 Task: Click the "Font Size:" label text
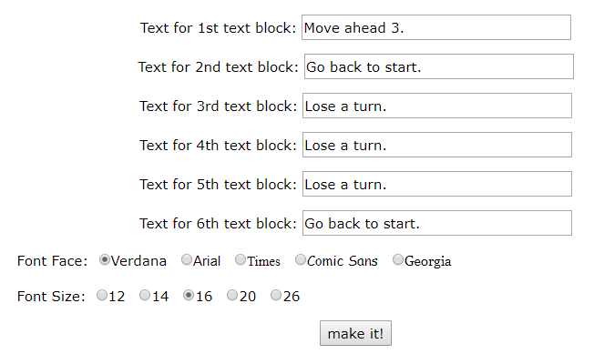click(51, 296)
